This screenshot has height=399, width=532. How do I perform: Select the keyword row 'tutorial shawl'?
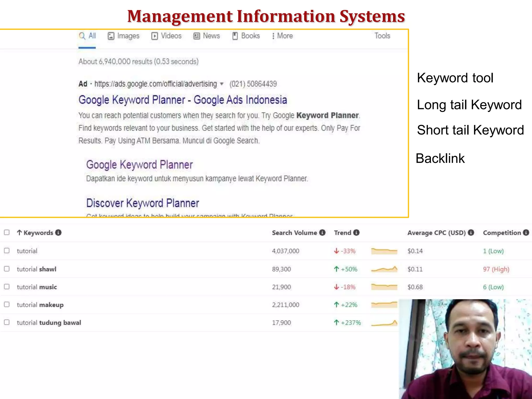click(x=266, y=269)
